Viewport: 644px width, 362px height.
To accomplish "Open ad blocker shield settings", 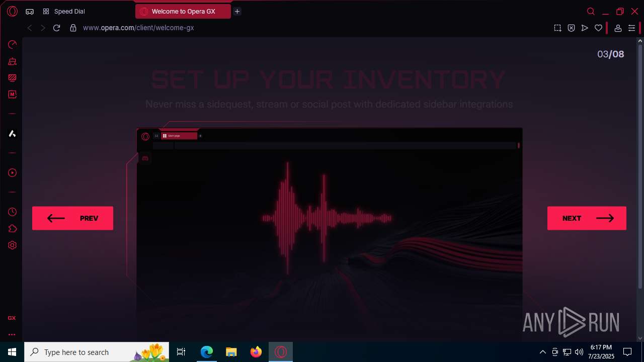I will pyautogui.click(x=571, y=28).
